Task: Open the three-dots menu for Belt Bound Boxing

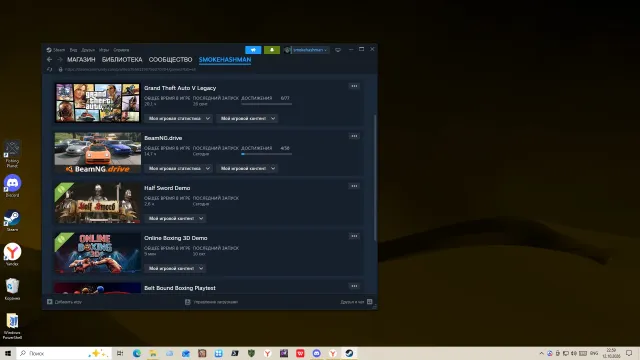Action: (x=354, y=286)
